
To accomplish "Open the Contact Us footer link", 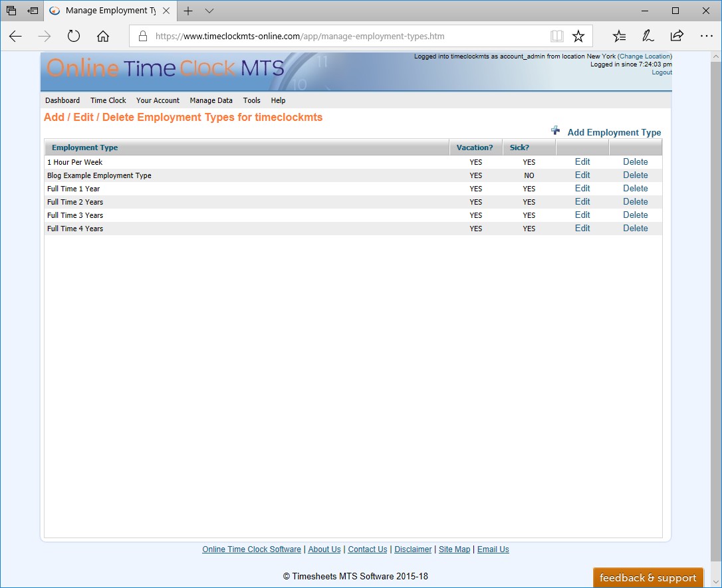I will (368, 549).
